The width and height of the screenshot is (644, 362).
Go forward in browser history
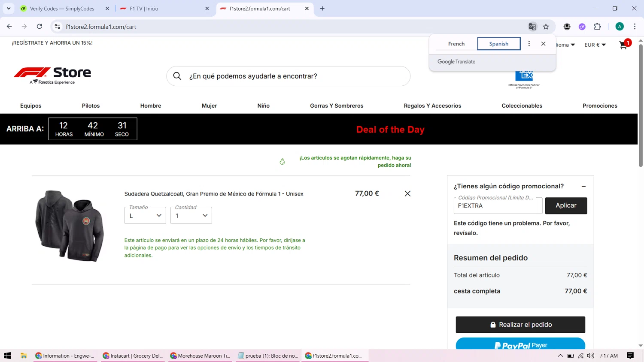click(x=24, y=27)
